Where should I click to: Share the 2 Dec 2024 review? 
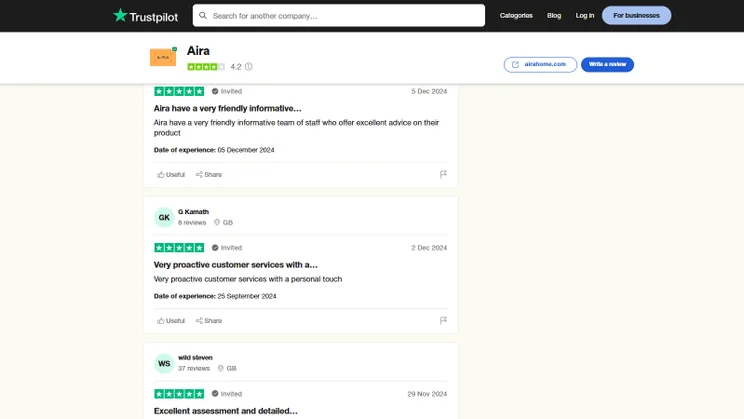click(209, 321)
